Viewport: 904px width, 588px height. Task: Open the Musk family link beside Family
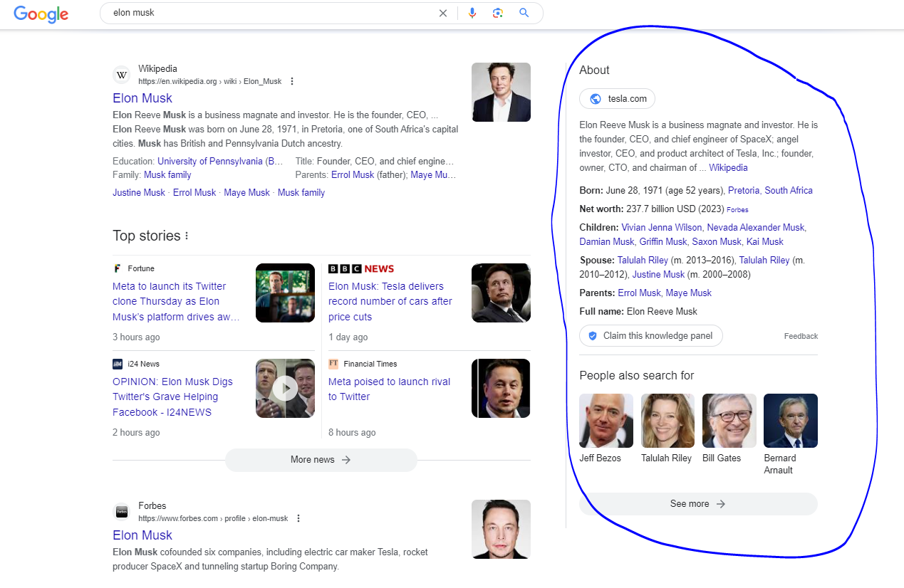click(x=167, y=174)
